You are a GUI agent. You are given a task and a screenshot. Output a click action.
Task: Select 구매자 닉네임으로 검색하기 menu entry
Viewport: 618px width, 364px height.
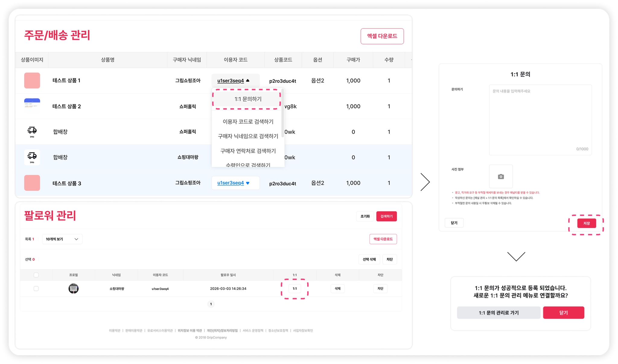pos(248,136)
